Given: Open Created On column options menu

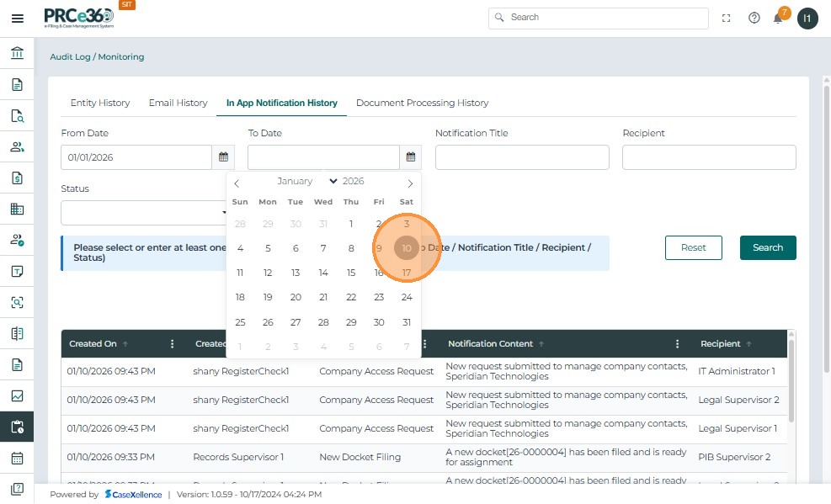Looking at the screenshot, I should coord(173,344).
